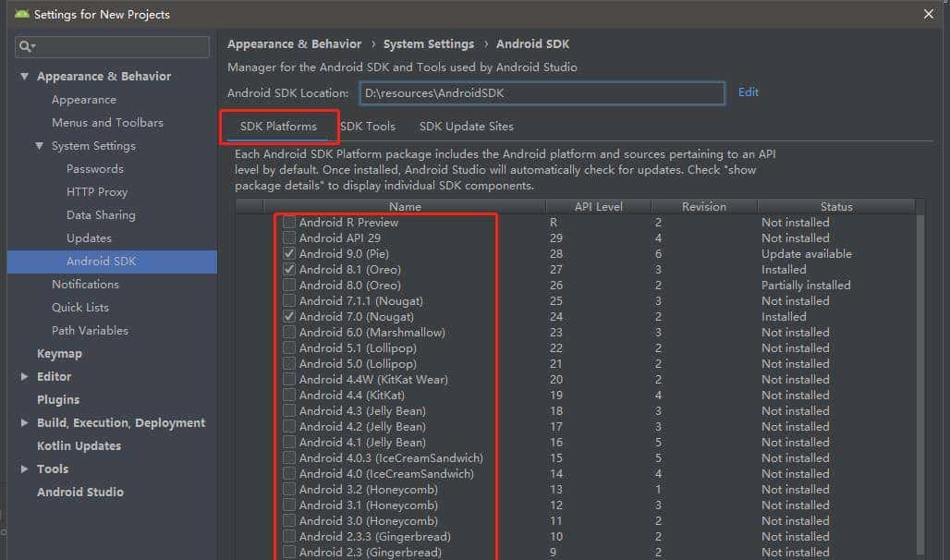Expand the Tools settings section
This screenshot has width=950, height=560.
[25, 469]
